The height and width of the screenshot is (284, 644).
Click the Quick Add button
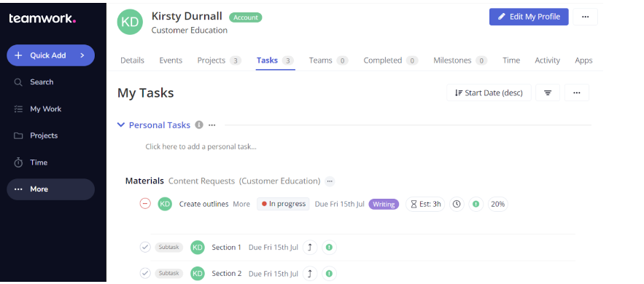click(51, 55)
